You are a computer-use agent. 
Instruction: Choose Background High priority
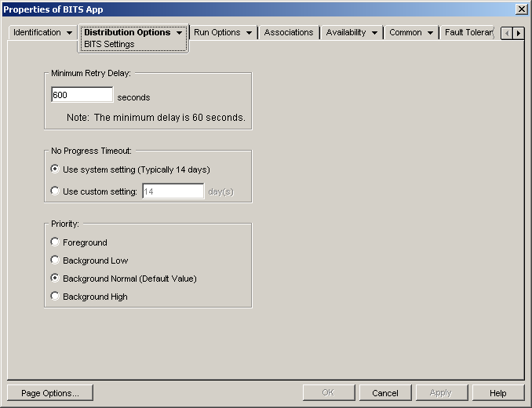(x=55, y=296)
